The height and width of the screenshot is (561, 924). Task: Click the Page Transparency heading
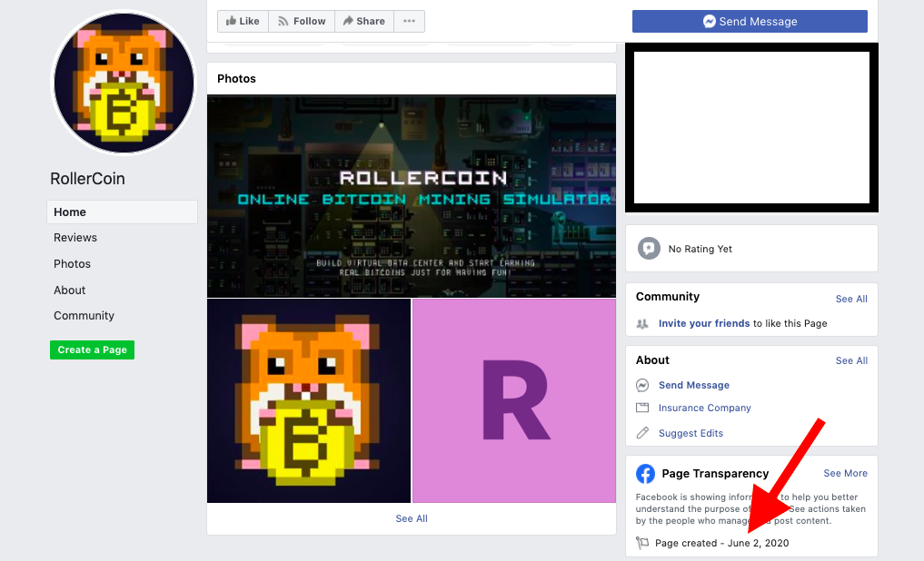point(715,473)
